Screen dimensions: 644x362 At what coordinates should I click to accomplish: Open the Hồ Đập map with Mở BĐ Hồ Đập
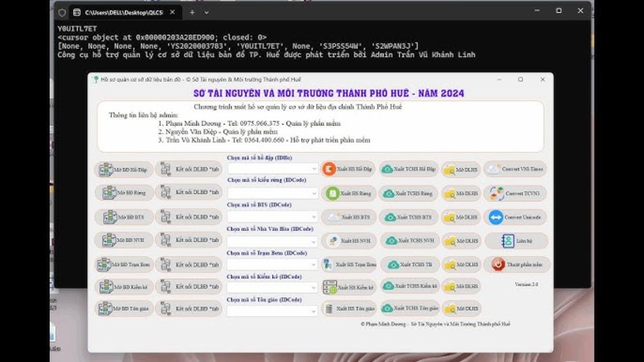tap(123, 169)
